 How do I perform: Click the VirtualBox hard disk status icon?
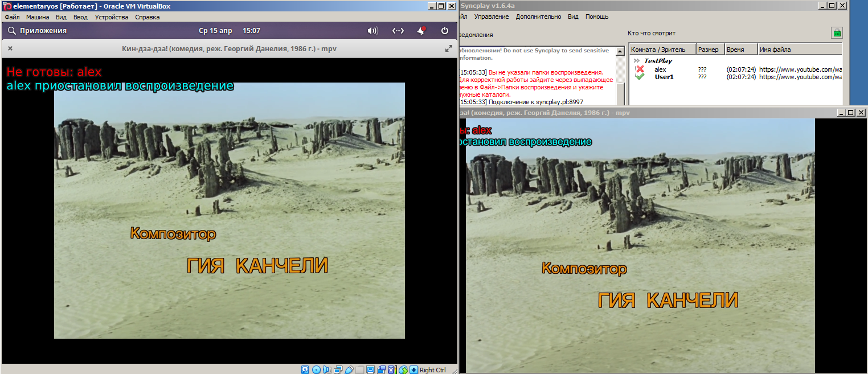[x=305, y=370]
